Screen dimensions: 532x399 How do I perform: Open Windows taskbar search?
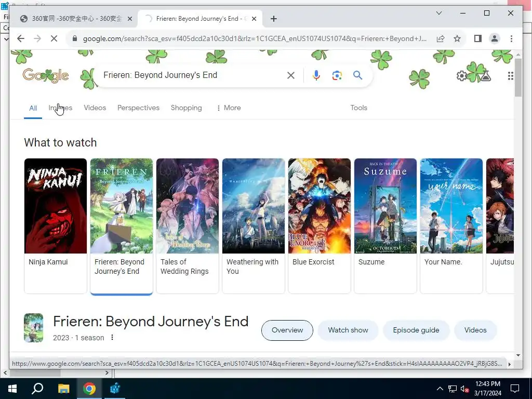37,389
